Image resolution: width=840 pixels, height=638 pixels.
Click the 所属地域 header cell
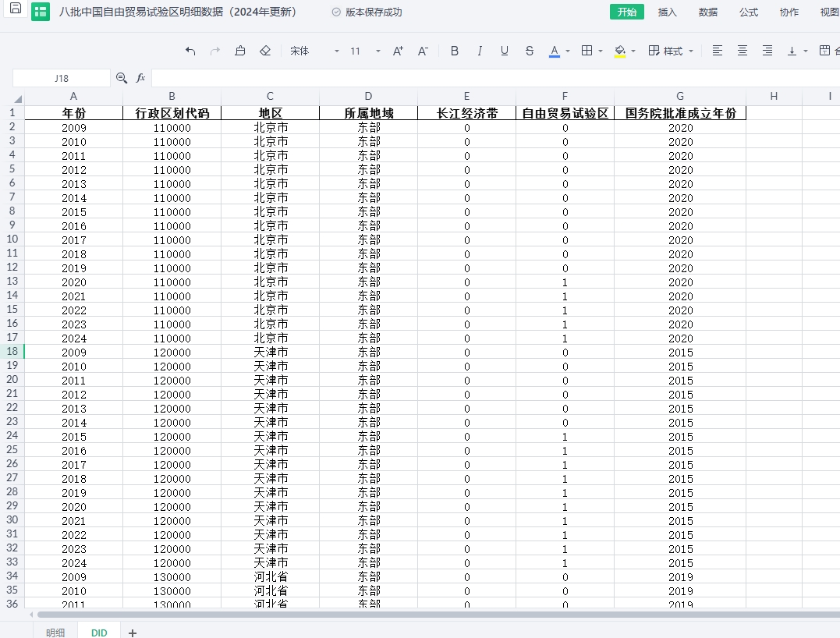[x=368, y=113]
